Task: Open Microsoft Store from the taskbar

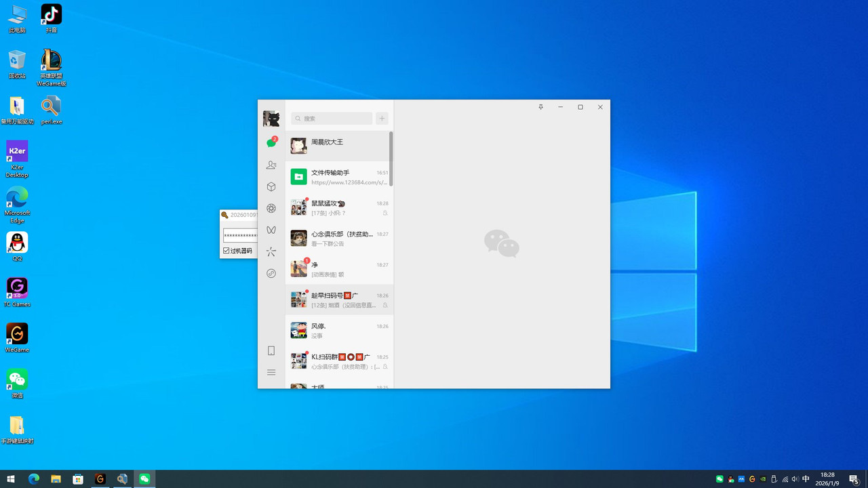Action: point(78,479)
